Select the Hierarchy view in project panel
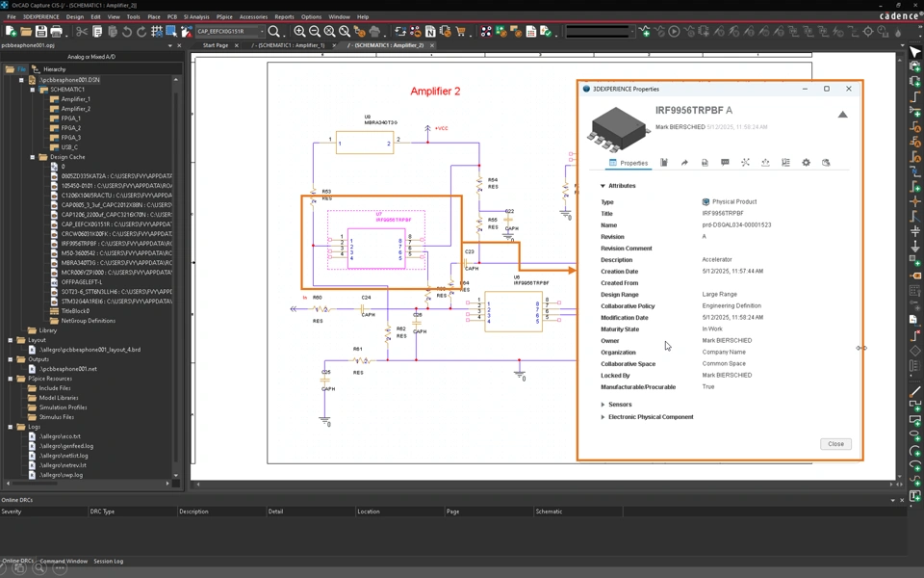This screenshot has width=924, height=578. [49, 69]
